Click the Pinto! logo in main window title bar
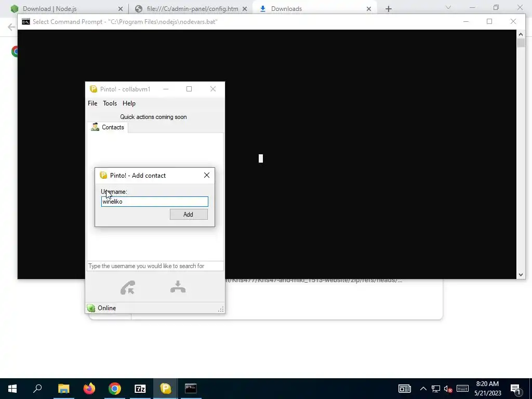Image resolution: width=532 pixels, height=399 pixels. click(94, 89)
